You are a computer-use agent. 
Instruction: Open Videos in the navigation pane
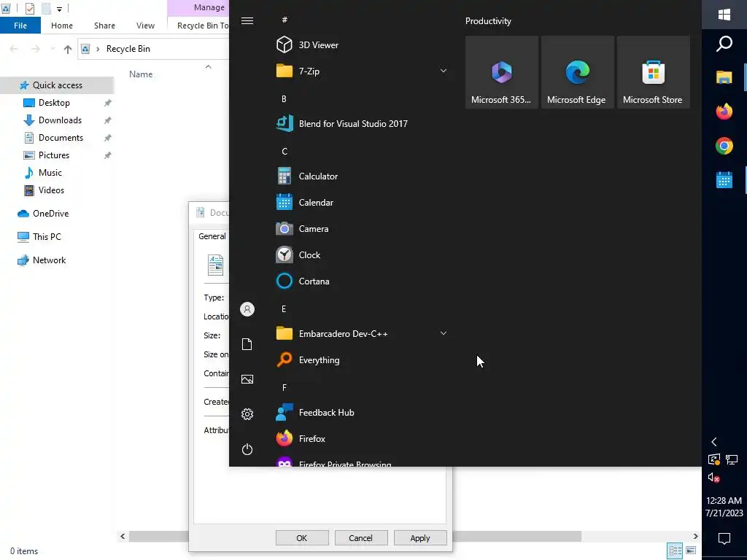click(x=51, y=190)
